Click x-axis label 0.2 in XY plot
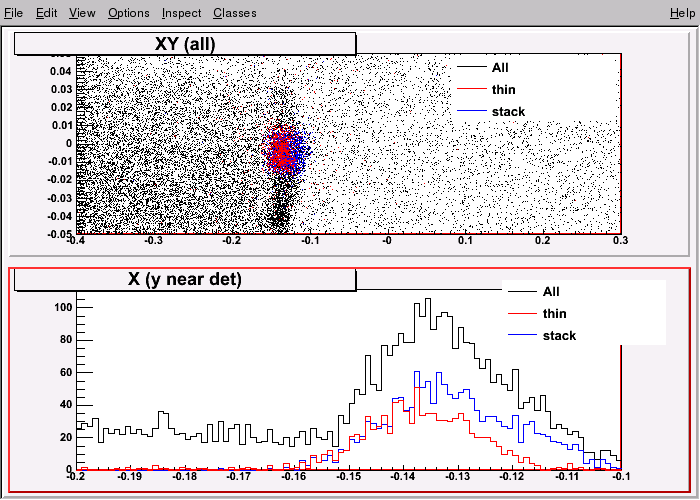This screenshot has height=500, width=700. (543, 241)
